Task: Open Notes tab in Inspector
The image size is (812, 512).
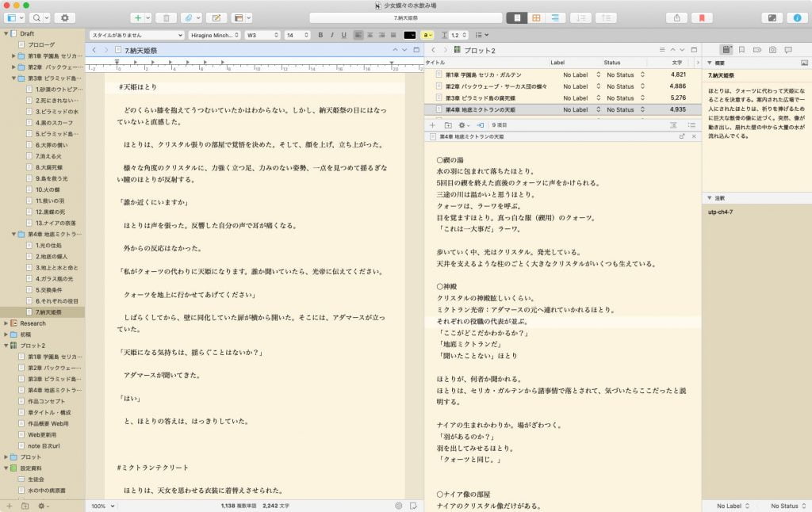Action: (x=726, y=50)
